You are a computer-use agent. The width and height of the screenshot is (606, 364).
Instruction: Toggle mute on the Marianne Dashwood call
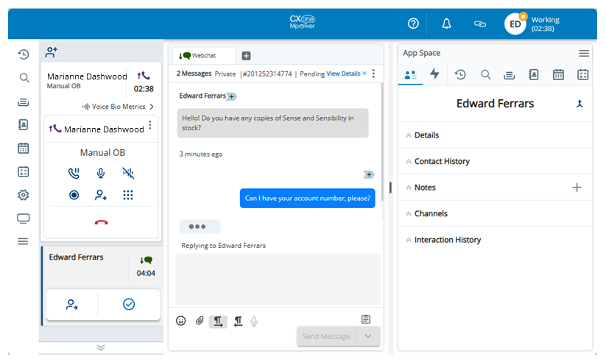101,174
